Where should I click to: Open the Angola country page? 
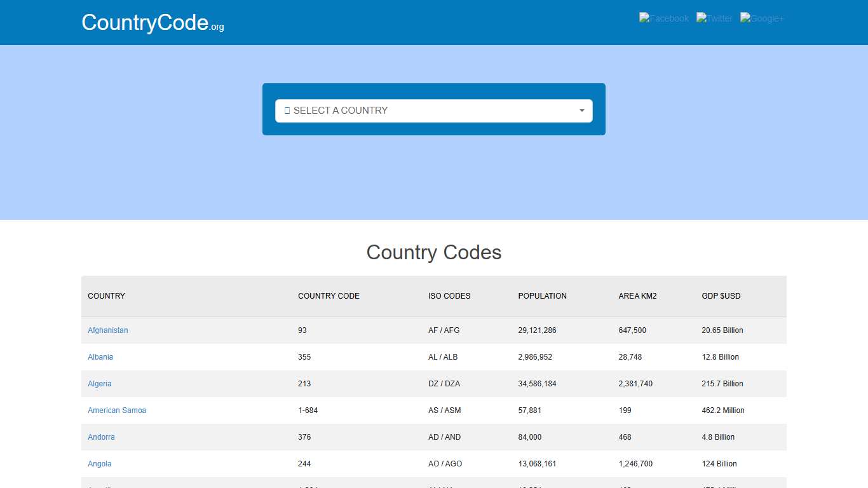pos(99,464)
